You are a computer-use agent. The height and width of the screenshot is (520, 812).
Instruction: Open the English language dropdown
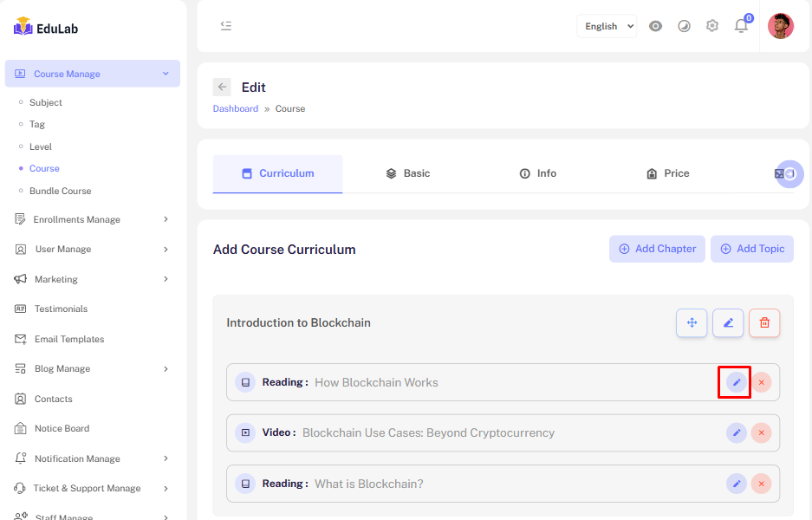coord(607,26)
